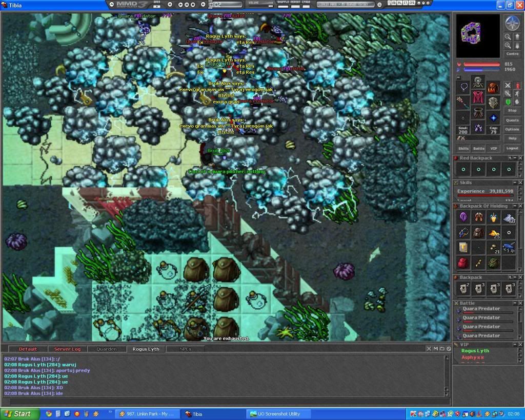Go up one level from the Backpack container

[x=510, y=277]
